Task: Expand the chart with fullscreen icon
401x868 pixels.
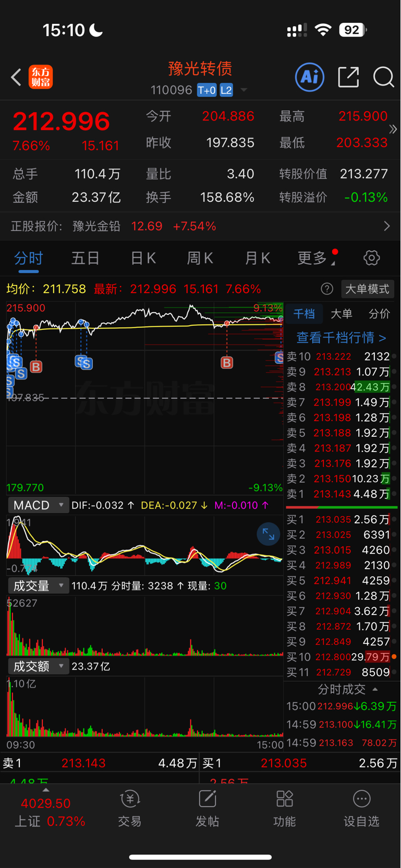Action: 269,534
